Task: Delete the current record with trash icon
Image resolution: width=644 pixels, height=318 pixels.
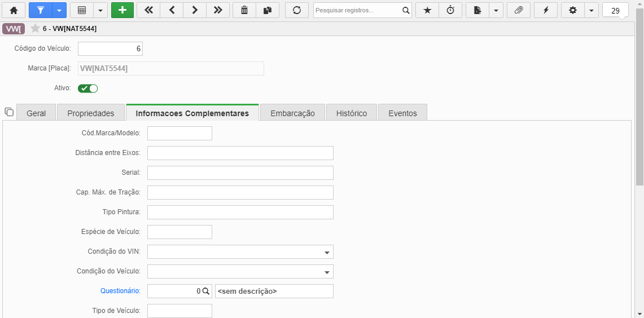Action: (x=244, y=10)
